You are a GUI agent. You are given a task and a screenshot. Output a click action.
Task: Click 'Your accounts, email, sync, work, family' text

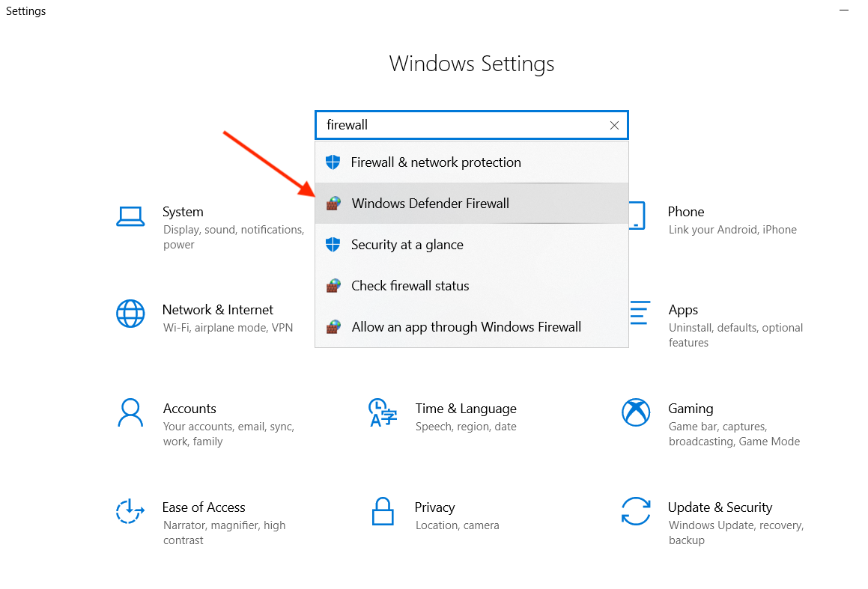tap(228, 434)
